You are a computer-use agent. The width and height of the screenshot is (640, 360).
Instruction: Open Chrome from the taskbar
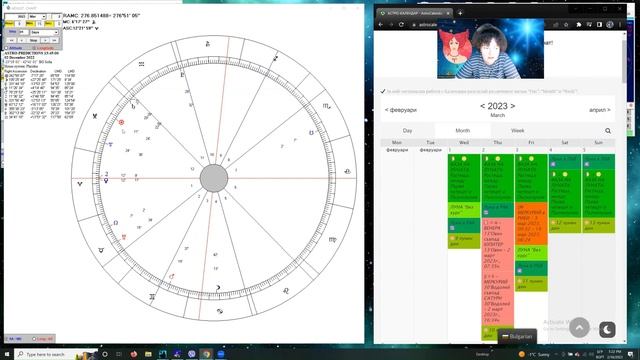coord(206,354)
